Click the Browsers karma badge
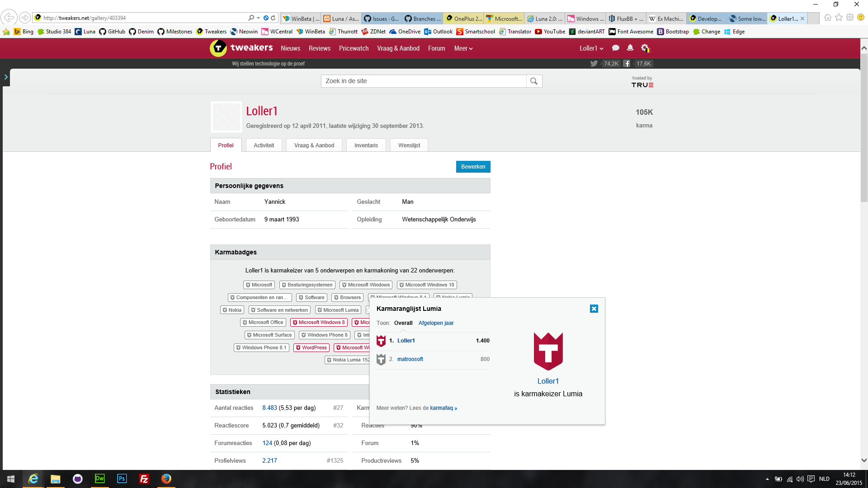The width and height of the screenshot is (868, 488). pyautogui.click(x=347, y=298)
